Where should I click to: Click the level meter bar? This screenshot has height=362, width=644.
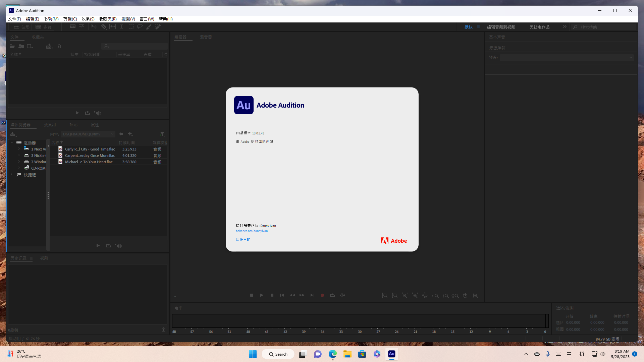[x=359, y=321]
